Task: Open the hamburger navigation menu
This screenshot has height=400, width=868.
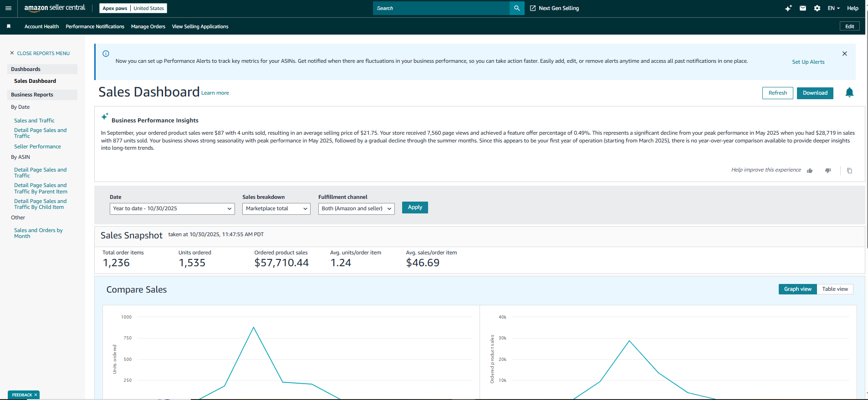Action: [8, 8]
